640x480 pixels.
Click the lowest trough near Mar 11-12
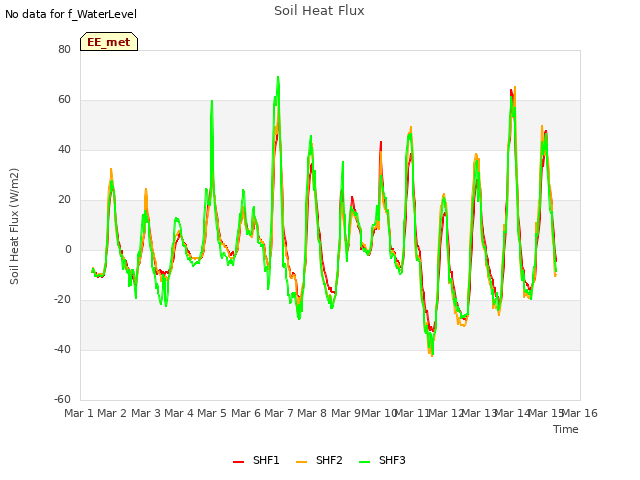432,355
